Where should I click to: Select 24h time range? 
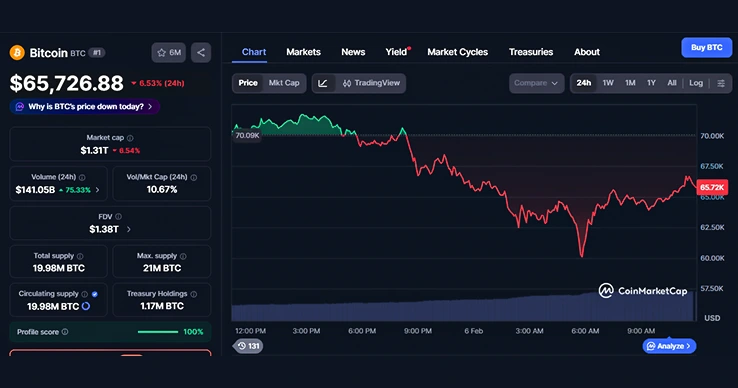pyautogui.click(x=584, y=83)
